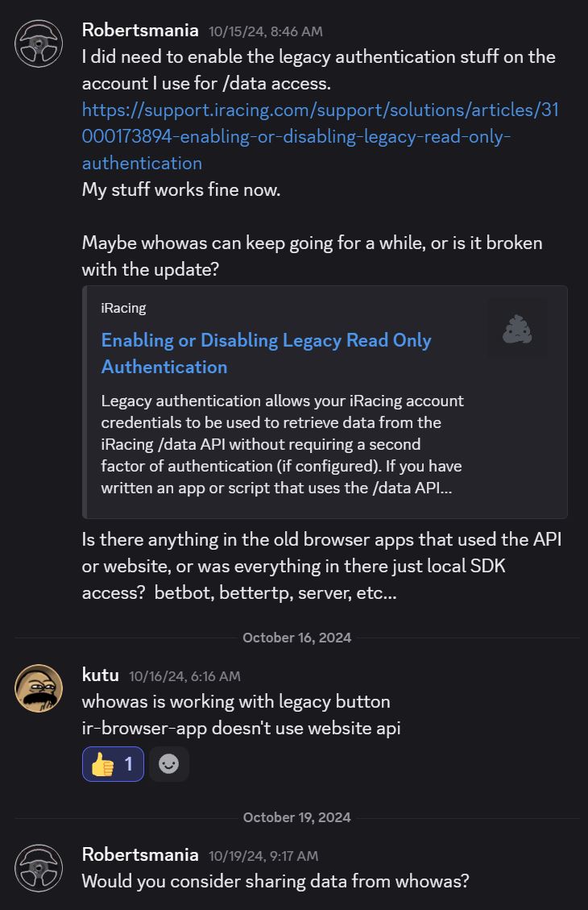This screenshot has height=910, width=588.
Task: Click the 'whowas is working with legacy button' message
Action: click(x=236, y=702)
